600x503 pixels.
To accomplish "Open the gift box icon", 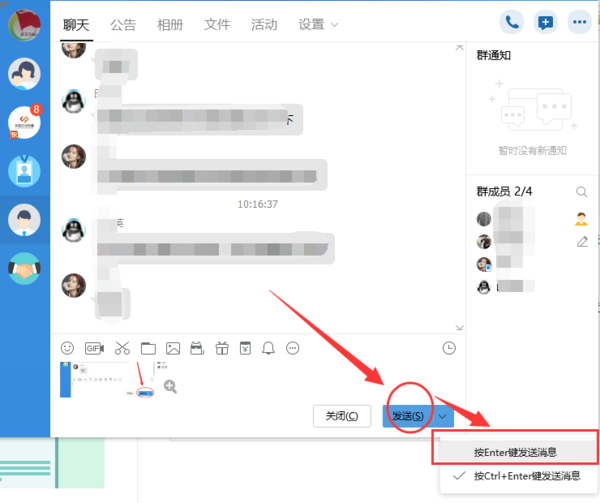I will (x=221, y=348).
